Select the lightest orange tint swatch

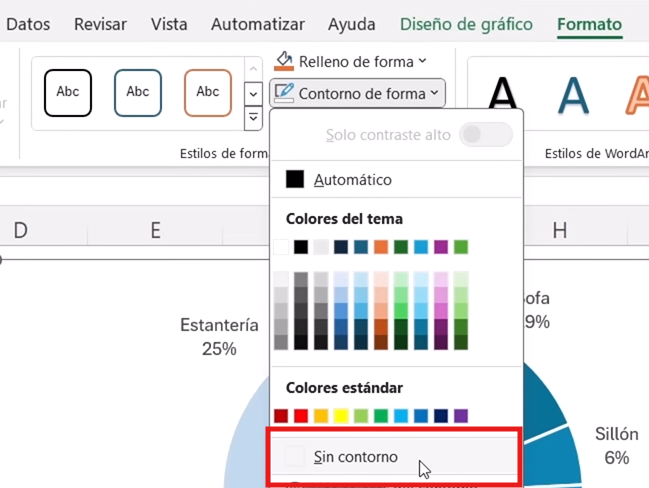coord(381,279)
